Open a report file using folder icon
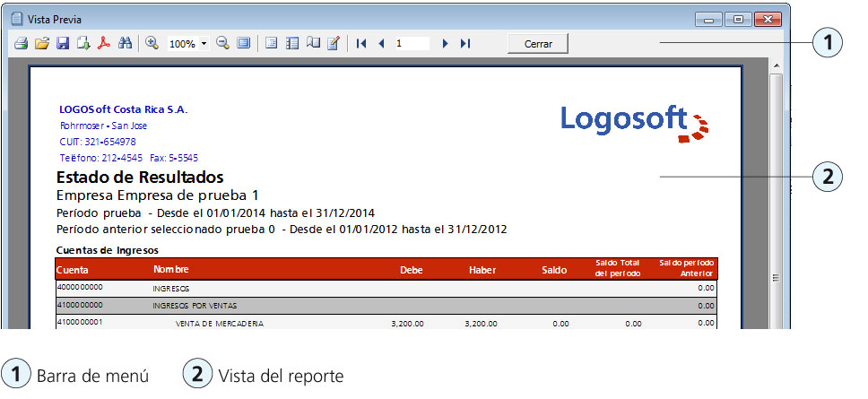This screenshot has width=868, height=399. coord(41,43)
